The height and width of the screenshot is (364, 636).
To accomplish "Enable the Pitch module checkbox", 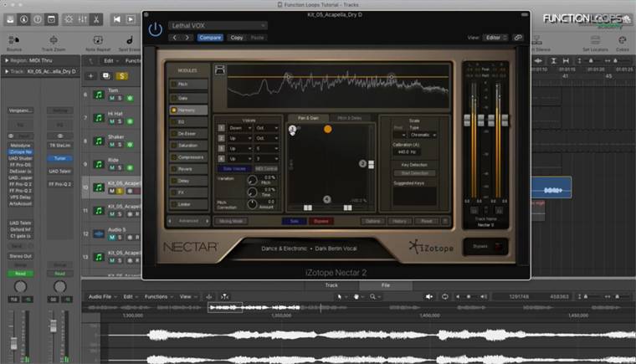I will pos(173,85).
